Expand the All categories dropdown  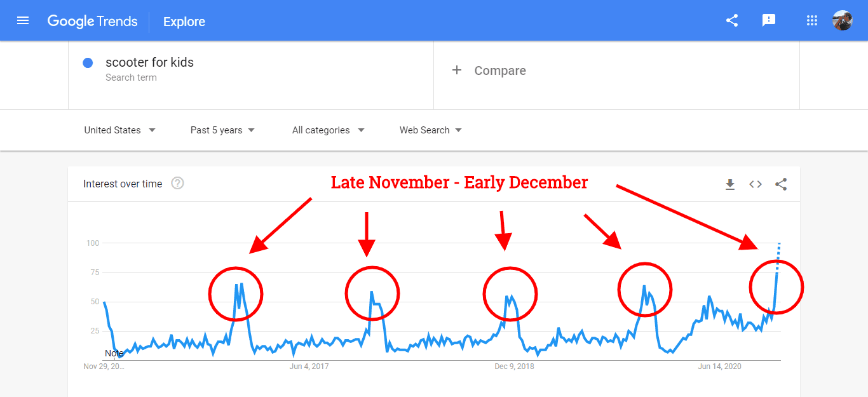click(x=328, y=130)
